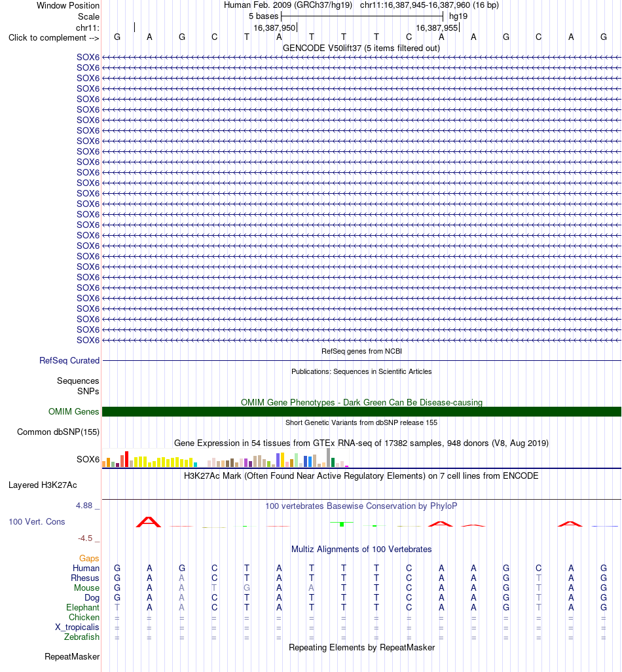Viewport: 622px width, 672px height.
Task: Click the magenta bar ending the GTEx chart
Action: (x=346, y=466)
